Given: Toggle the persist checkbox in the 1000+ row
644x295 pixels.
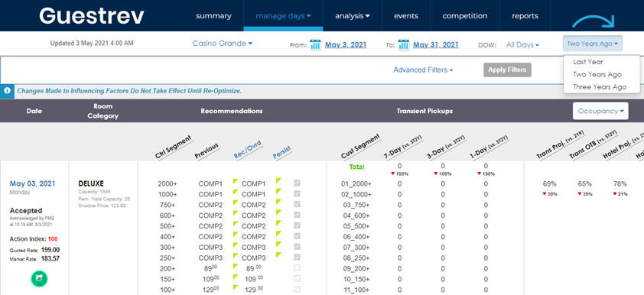Looking at the screenshot, I should click(x=297, y=193).
